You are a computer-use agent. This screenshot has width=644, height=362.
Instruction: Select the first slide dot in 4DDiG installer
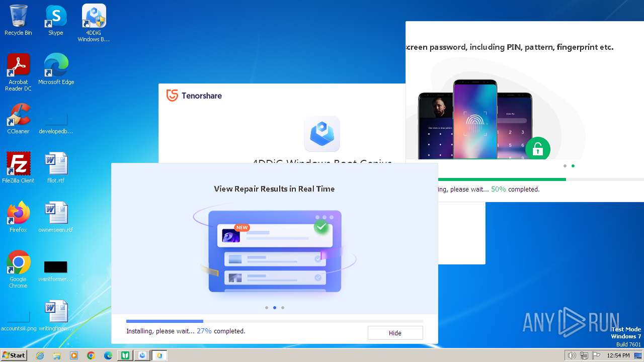pos(267,308)
